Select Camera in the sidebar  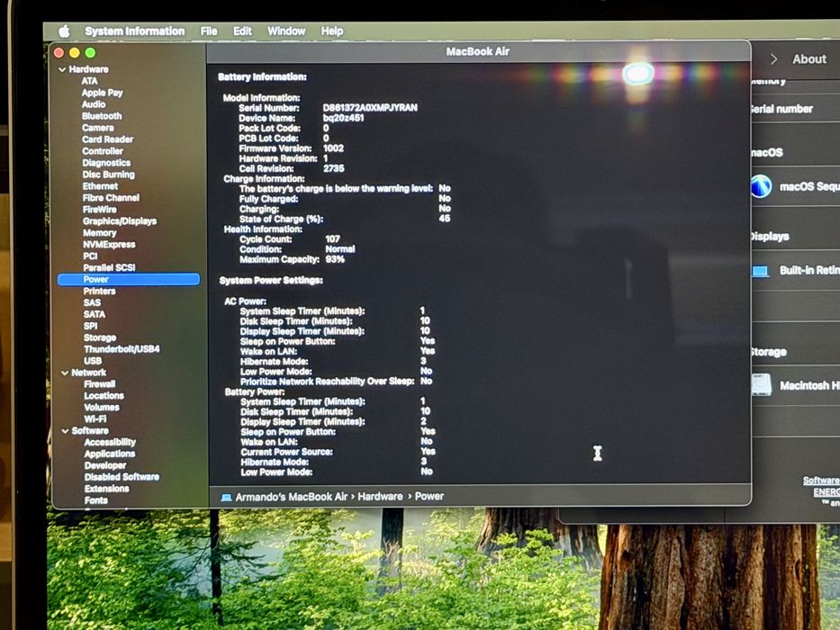point(98,128)
